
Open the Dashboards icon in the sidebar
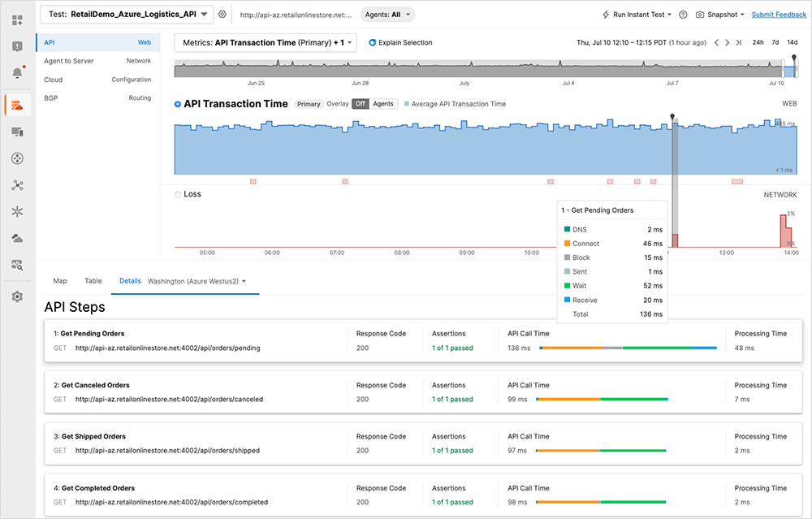[17, 19]
